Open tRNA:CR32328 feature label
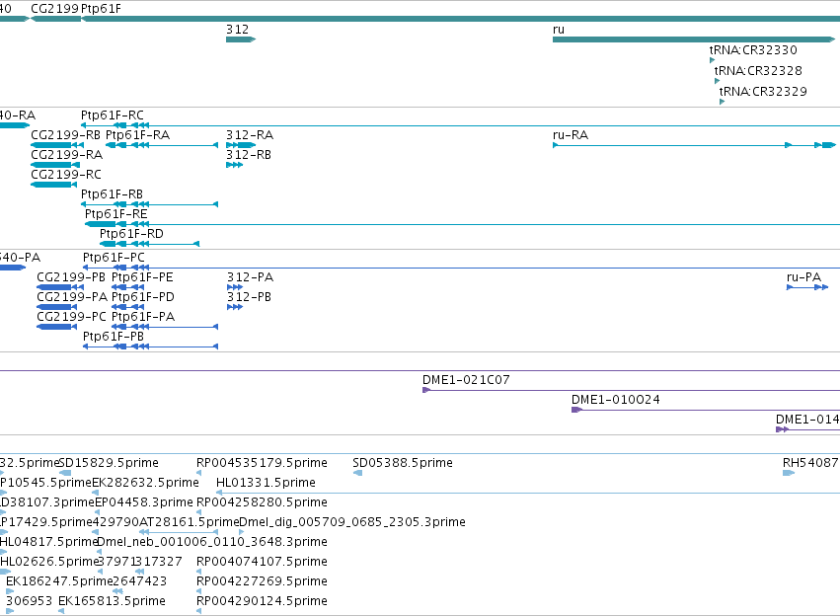The width and height of the screenshot is (840, 616). pyautogui.click(x=758, y=71)
